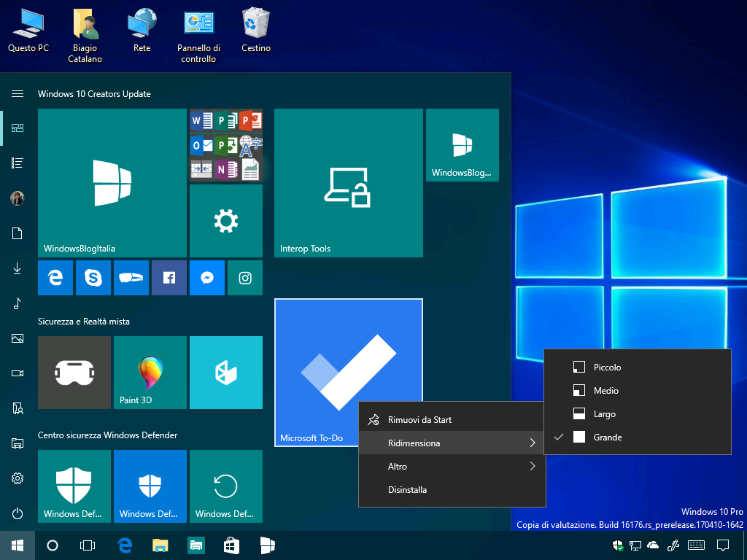Expand the Altro submenu
The height and width of the screenshot is (560, 747).
452,466
